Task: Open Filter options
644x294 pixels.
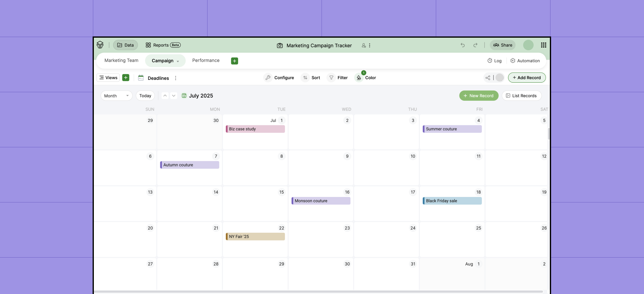Action: [x=338, y=77]
